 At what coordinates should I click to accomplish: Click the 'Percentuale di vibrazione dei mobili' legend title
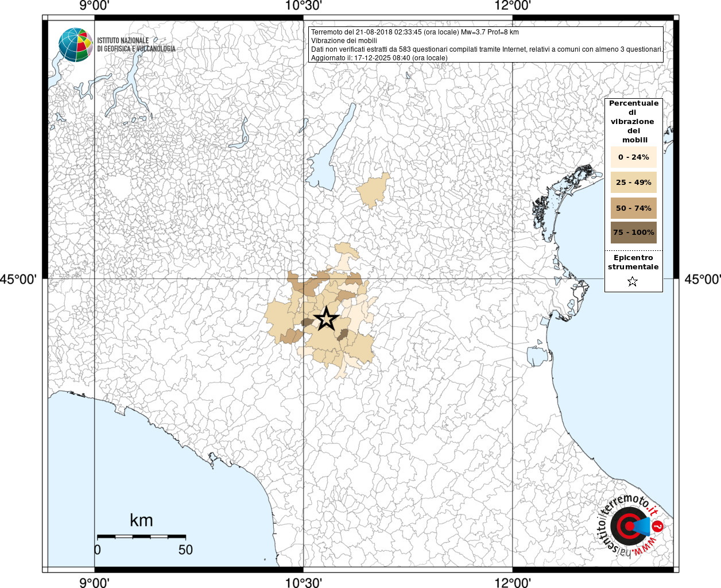(634, 122)
